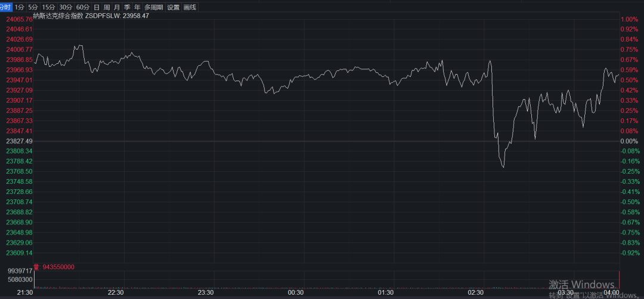Switch to the 5分 chart period

(x=33, y=7)
